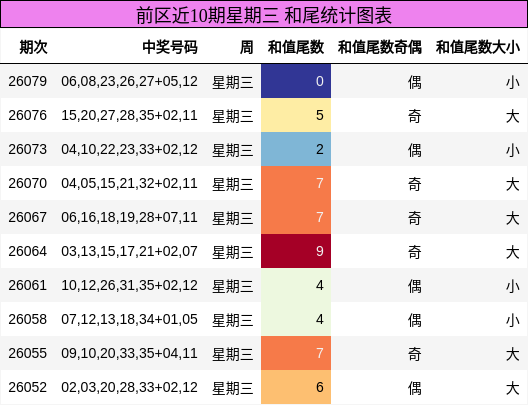Click winning numbers 03,13,15,17,21+02,07

129,251
